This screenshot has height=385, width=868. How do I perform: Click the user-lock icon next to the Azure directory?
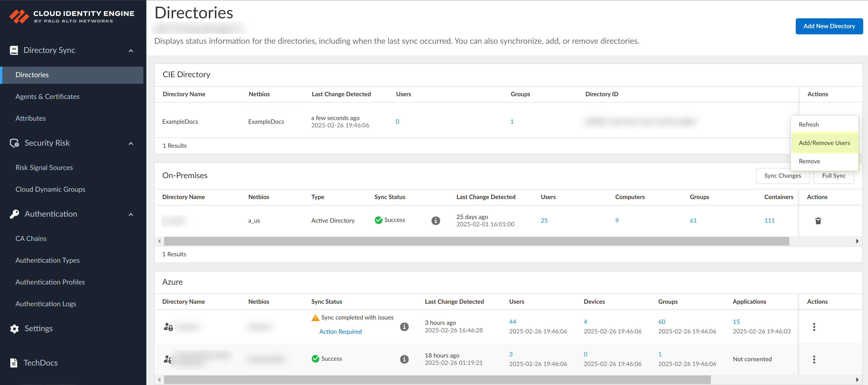click(168, 326)
